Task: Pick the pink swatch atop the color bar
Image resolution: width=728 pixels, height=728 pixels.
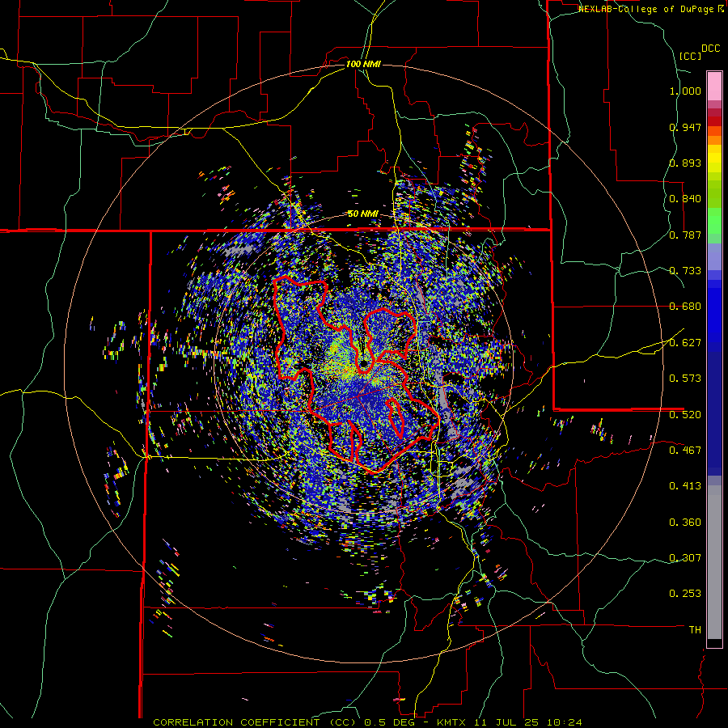Action: [714, 86]
